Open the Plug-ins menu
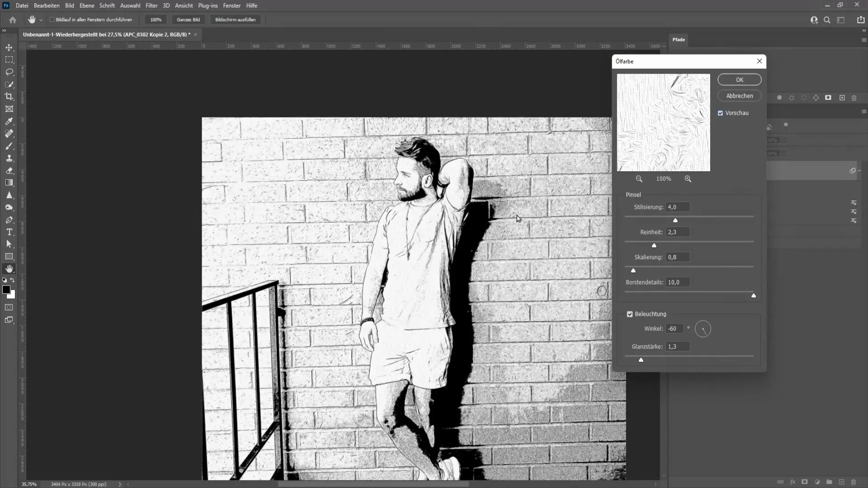The width and height of the screenshot is (868, 488). (x=208, y=5)
